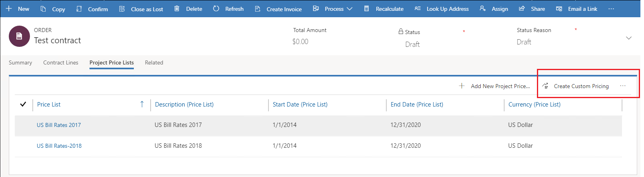This screenshot has width=644, height=177.
Task: Click the Create Invoice document icon
Action: [x=258, y=9]
